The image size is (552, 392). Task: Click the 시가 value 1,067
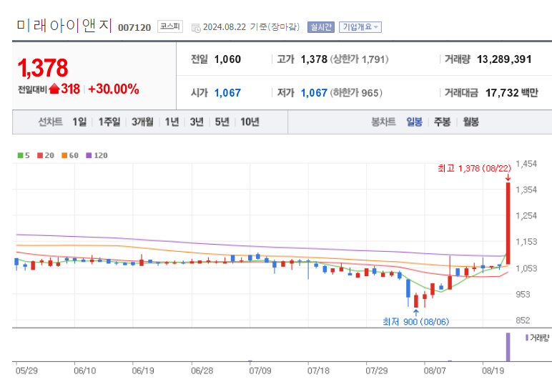pyautogui.click(x=227, y=93)
